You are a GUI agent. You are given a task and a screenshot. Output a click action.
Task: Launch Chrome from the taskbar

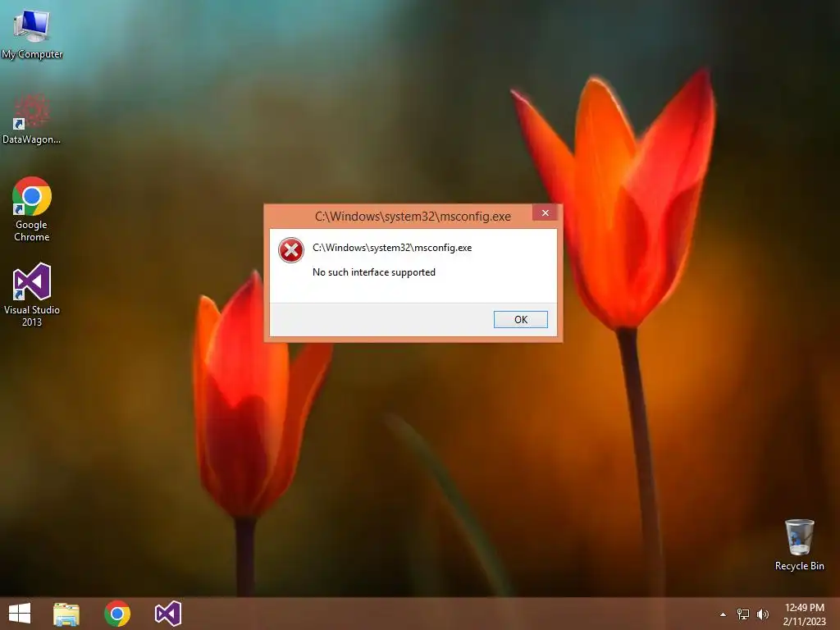pyautogui.click(x=117, y=614)
